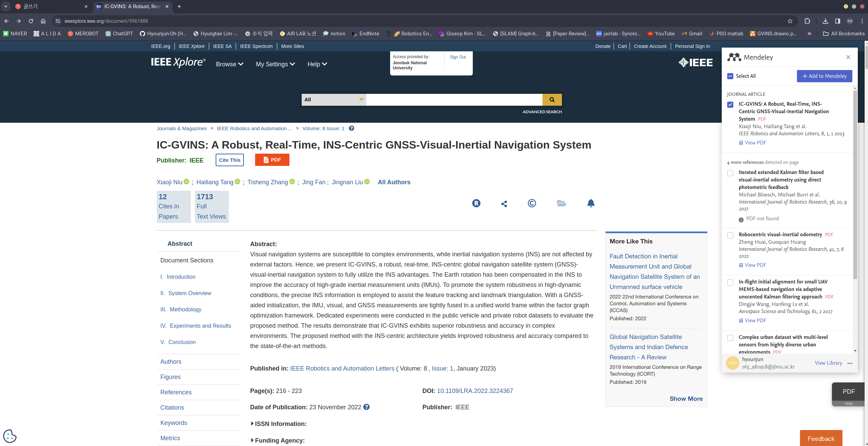
Task: Toggle the Select All checkbox in Mendeley
Action: click(x=730, y=76)
